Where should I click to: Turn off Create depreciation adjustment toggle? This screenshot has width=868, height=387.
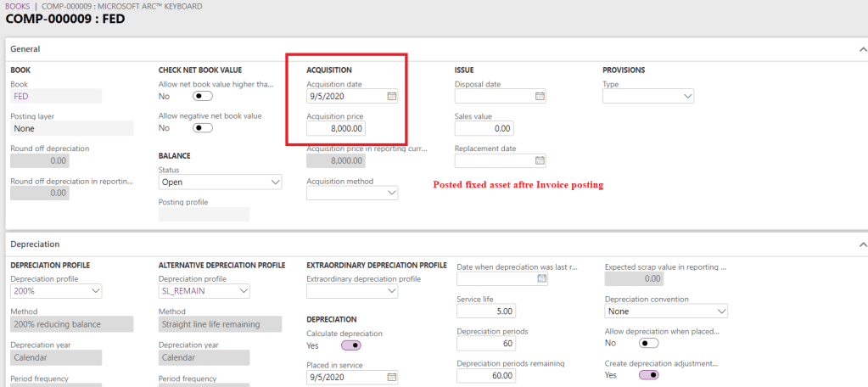point(649,374)
